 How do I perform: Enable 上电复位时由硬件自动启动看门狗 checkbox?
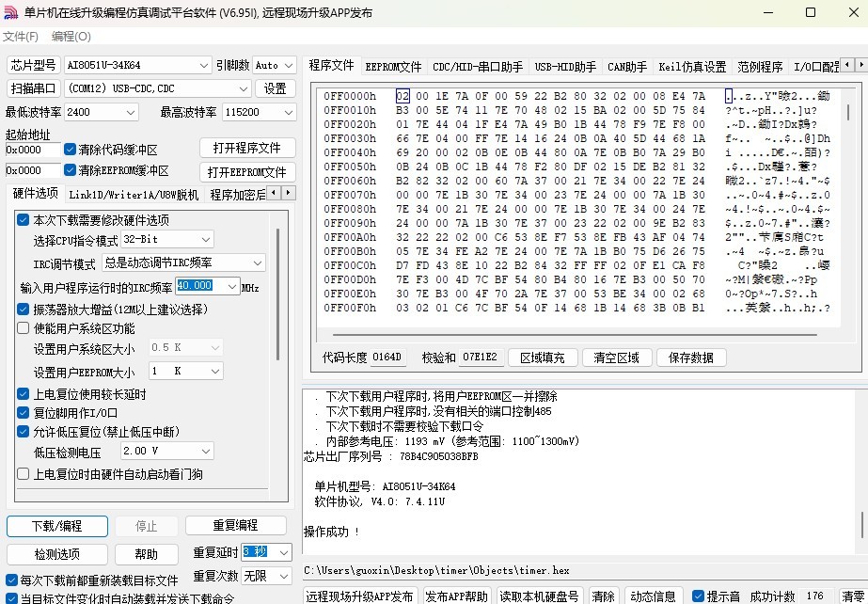point(24,474)
